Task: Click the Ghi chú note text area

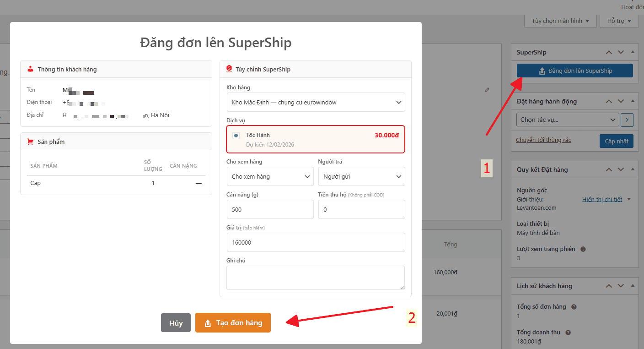Action: tap(315, 278)
